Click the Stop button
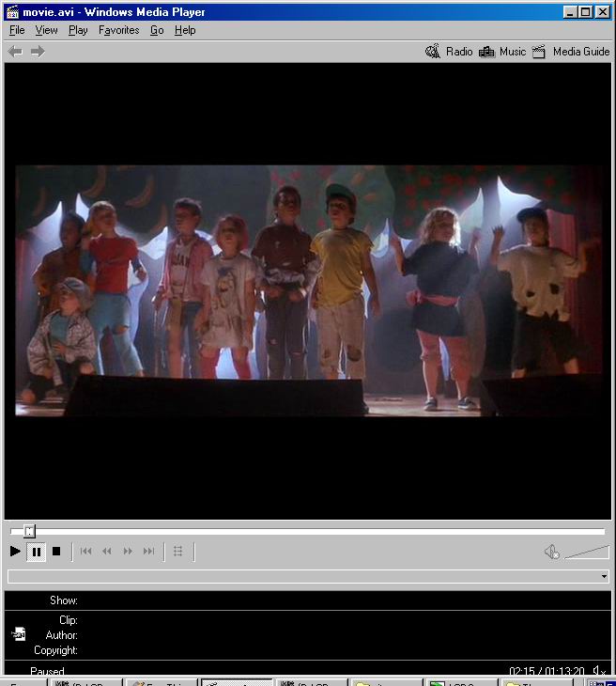616x686 pixels. [x=56, y=552]
